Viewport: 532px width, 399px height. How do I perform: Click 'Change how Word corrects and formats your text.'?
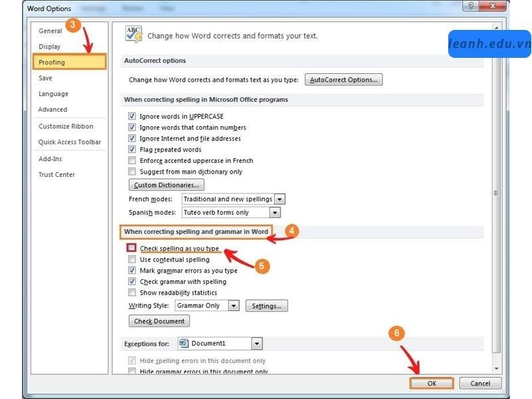coord(232,36)
